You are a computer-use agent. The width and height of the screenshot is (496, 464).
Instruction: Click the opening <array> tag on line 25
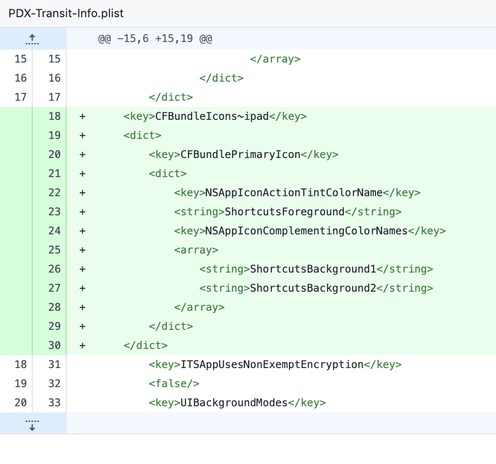[x=196, y=250]
